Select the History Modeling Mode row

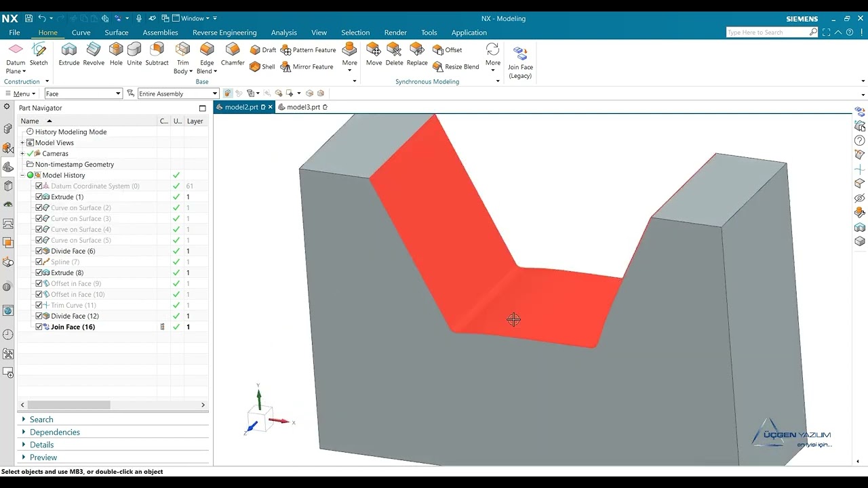tap(71, 132)
